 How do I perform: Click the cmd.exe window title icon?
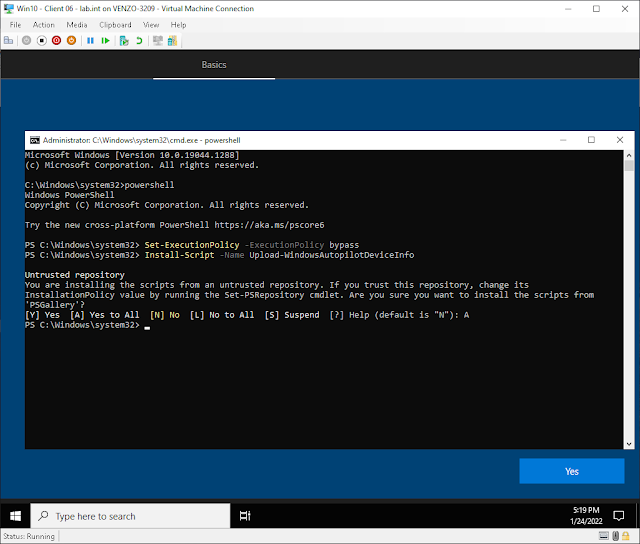tap(35, 140)
